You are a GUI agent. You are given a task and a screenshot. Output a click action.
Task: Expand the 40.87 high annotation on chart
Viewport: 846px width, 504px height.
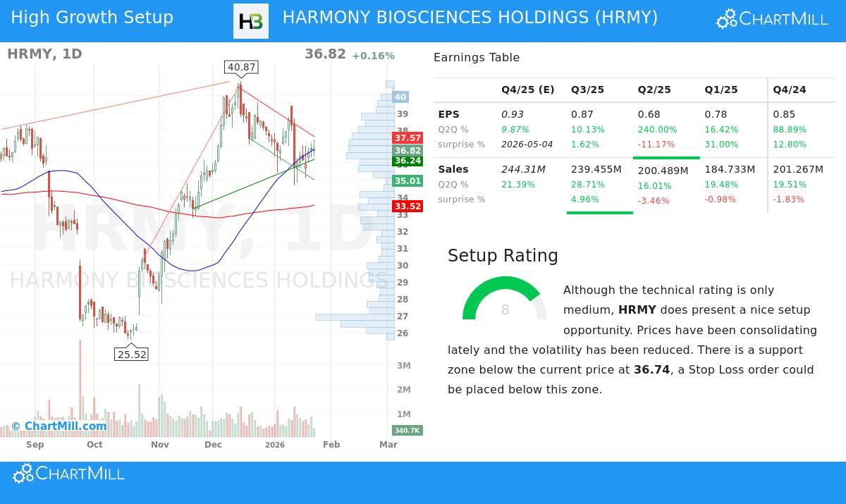[241, 67]
